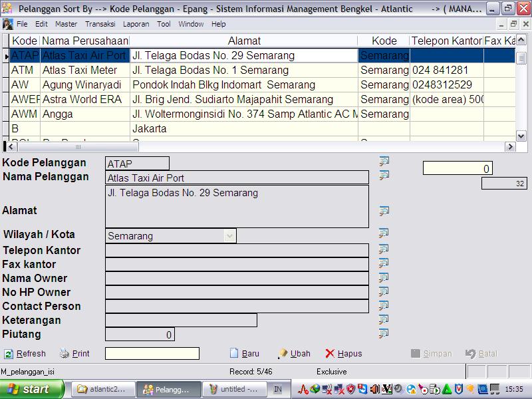Create a new record with Baru

pyautogui.click(x=244, y=354)
